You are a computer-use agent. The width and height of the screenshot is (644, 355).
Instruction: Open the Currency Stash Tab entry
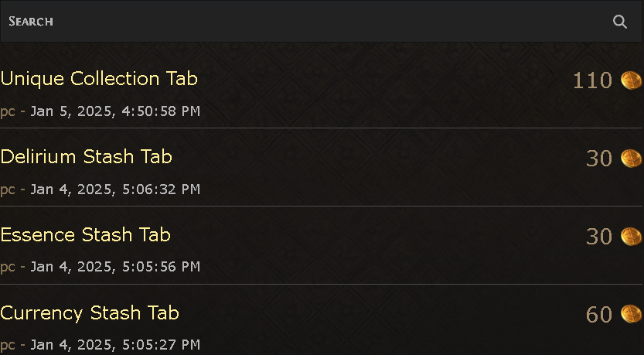(x=90, y=313)
